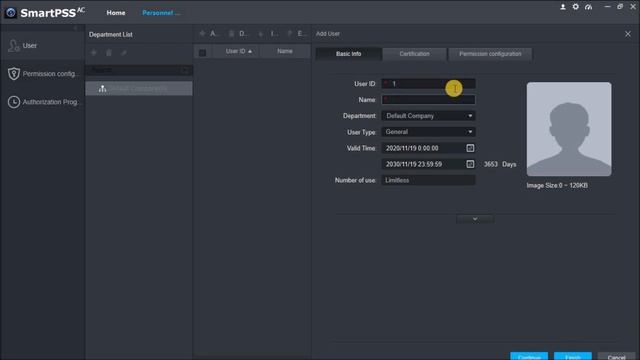Click the 3653 days value
This screenshot has width=640, height=360.
tap(491, 164)
